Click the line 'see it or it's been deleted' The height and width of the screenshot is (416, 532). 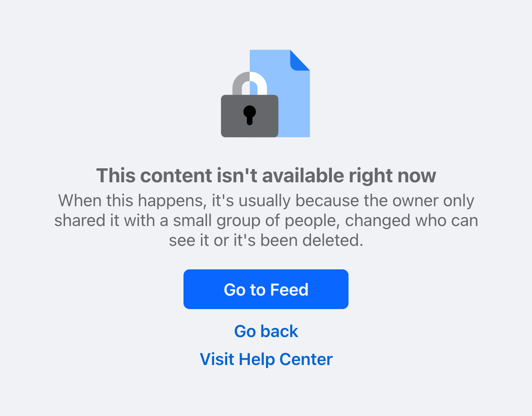(x=266, y=240)
